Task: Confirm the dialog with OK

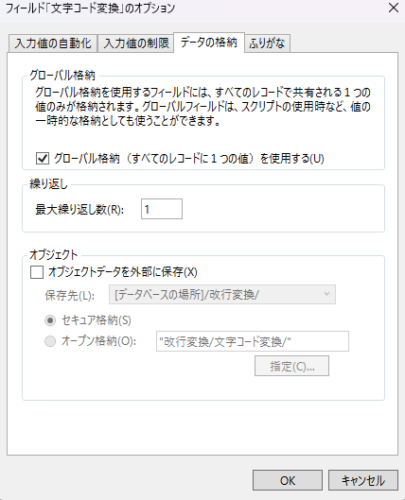Action: pyautogui.click(x=288, y=481)
